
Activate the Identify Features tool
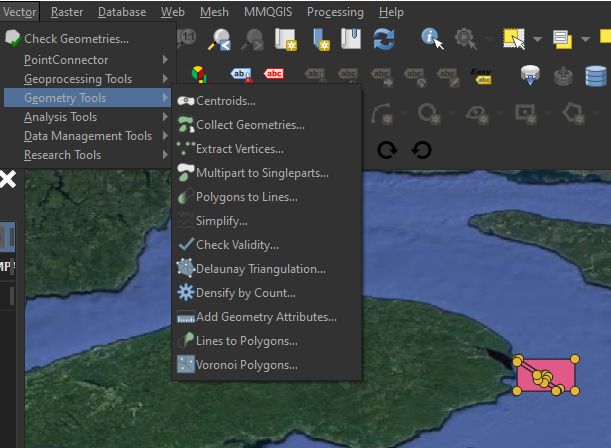[431, 38]
